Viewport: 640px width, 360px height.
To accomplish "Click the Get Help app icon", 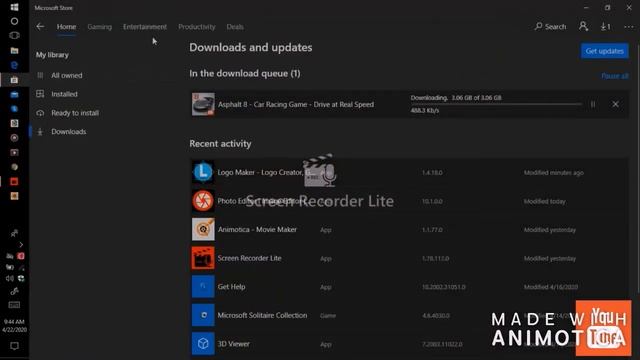I will point(203,286).
